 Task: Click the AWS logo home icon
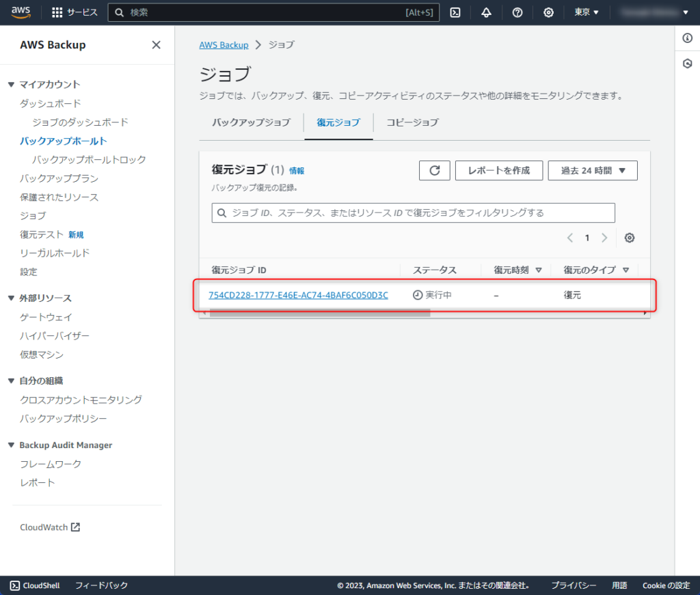click(x=21, y=12)
